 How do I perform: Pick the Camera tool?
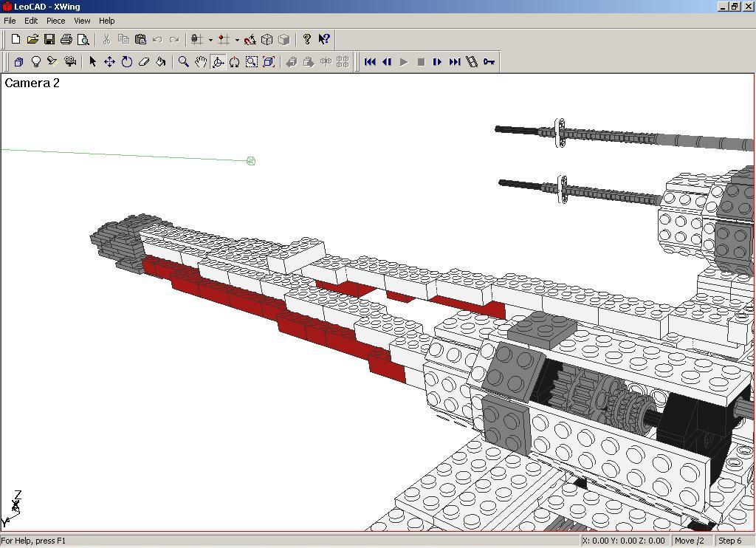coord(70,62)
